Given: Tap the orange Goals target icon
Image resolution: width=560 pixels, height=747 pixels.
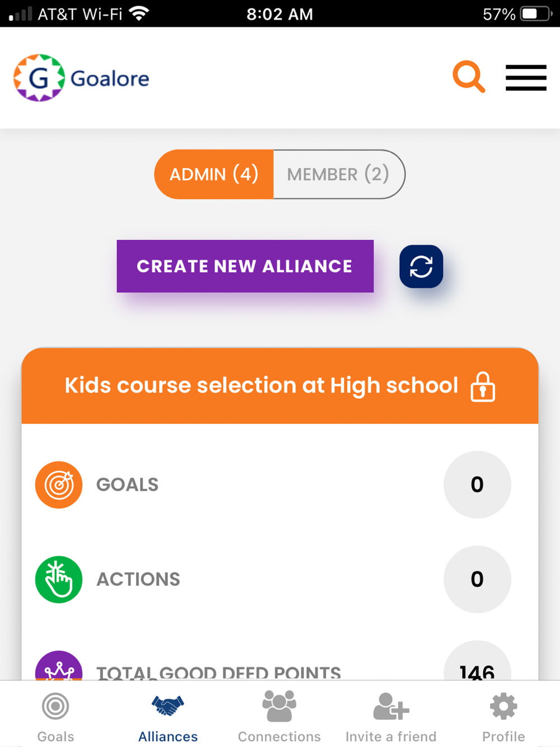Looking at the screenshot, I should point(59,484).
